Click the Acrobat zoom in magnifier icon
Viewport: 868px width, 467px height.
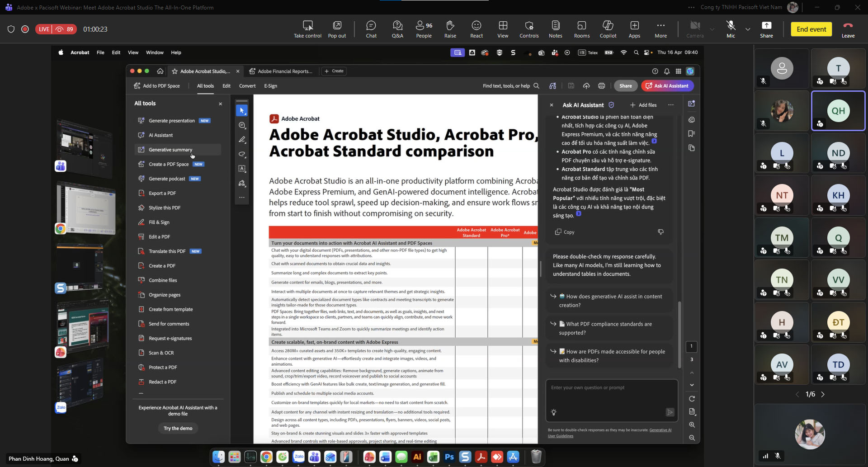point(692,425)
